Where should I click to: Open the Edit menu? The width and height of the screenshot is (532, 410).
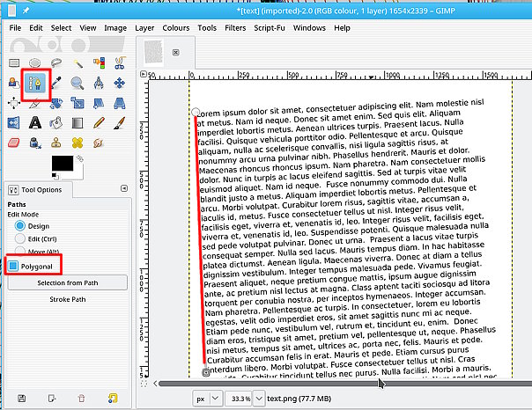pos(35,28)
